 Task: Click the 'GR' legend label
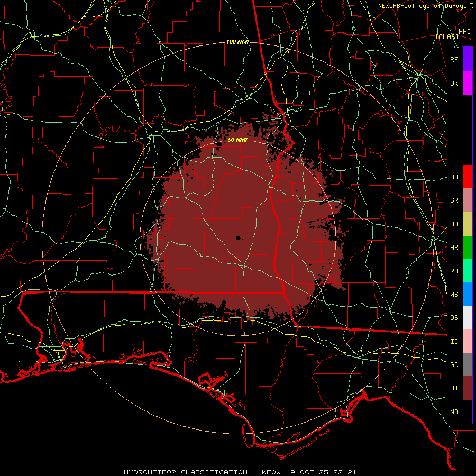(454, 200)
